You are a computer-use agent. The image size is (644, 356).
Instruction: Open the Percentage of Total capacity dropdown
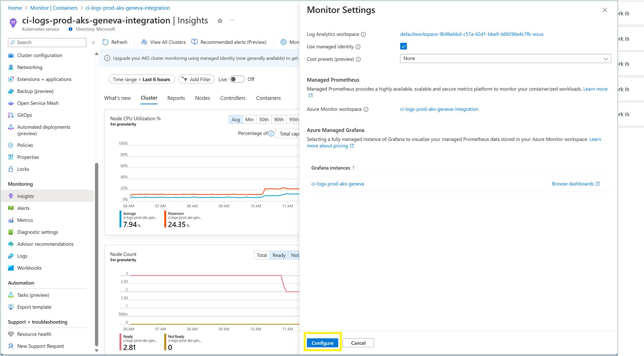point(288,134)
